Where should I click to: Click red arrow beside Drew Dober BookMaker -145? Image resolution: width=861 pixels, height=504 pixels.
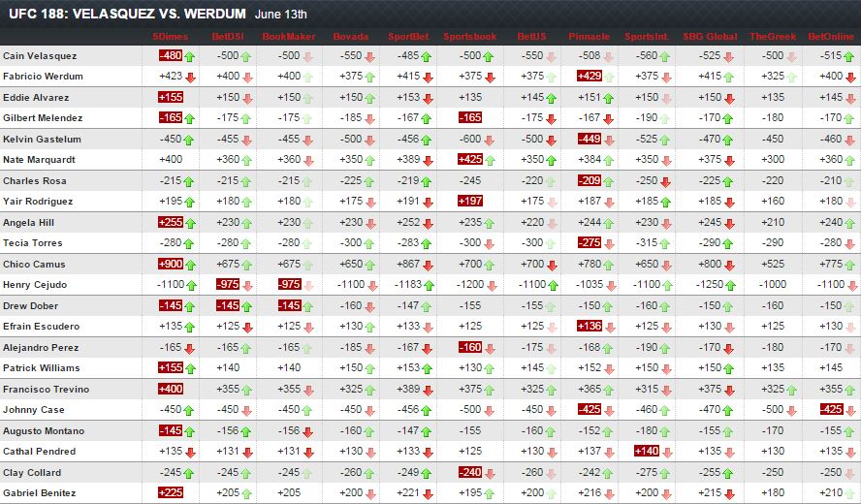click(x=306, y=305)
